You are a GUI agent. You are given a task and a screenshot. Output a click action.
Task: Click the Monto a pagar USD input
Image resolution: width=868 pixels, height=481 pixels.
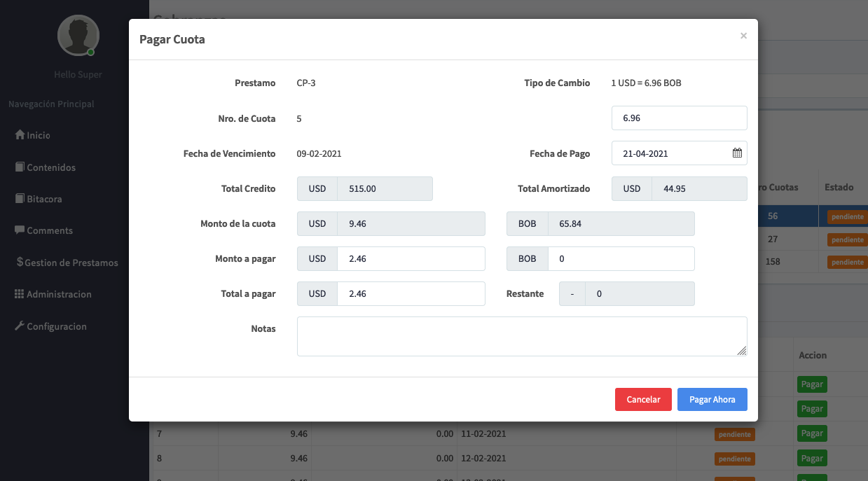(410, 259)
